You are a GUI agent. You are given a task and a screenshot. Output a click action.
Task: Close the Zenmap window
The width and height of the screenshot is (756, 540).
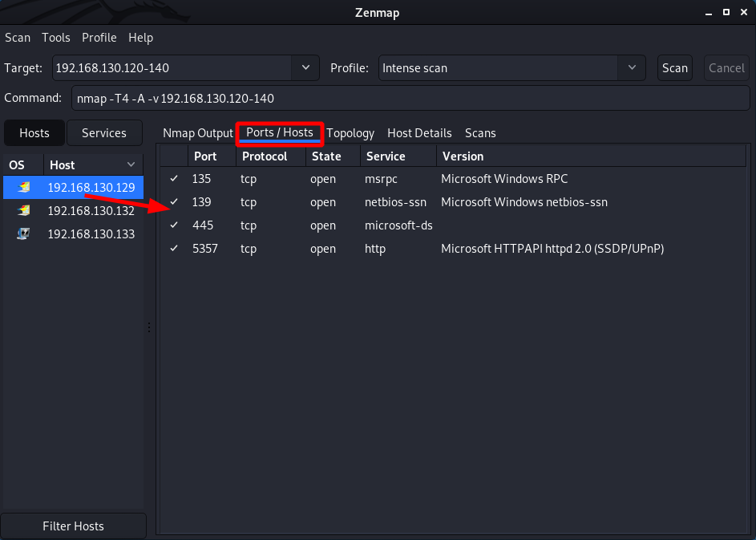744,12
